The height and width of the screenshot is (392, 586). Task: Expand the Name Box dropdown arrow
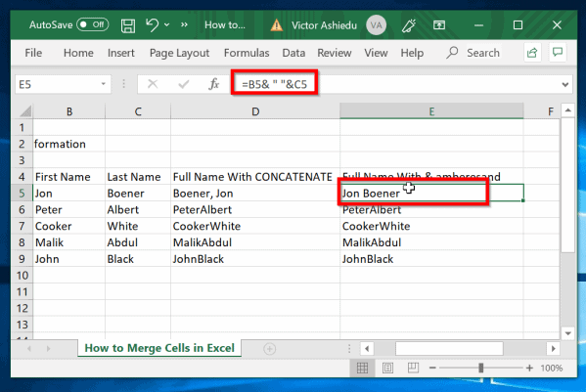point(103,84)
